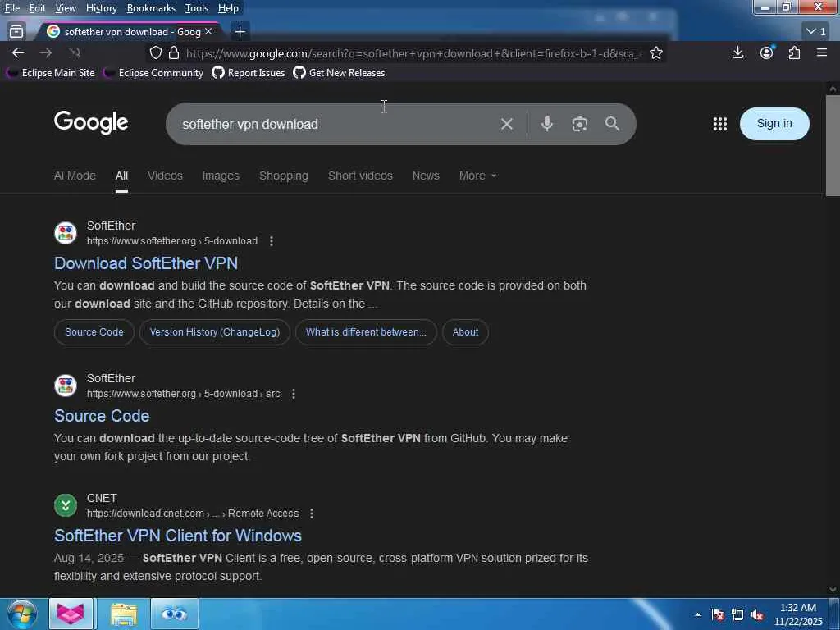The width and height of the screenshot is (840, 630).
Task: Close the softether vpn download tab
Action: (x=208, y=32)
